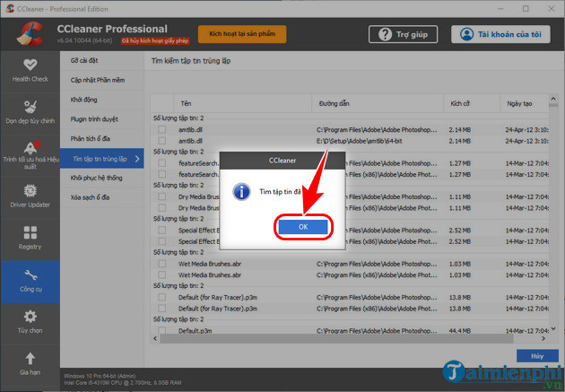
Task: Click the Hủy cancel button
Action: [x=537, y=356]
